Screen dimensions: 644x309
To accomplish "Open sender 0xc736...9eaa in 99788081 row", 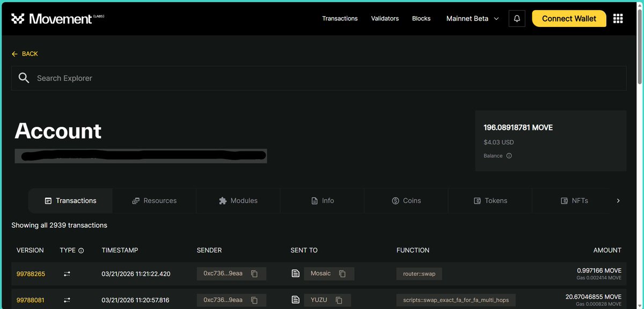I will pyautogui.click(x=223, y=300).
